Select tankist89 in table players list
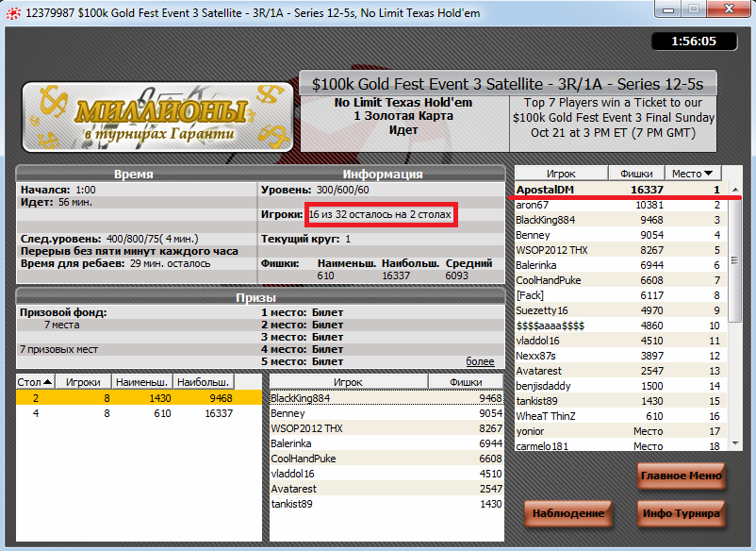The image size is (756, 551). [386, 504]
